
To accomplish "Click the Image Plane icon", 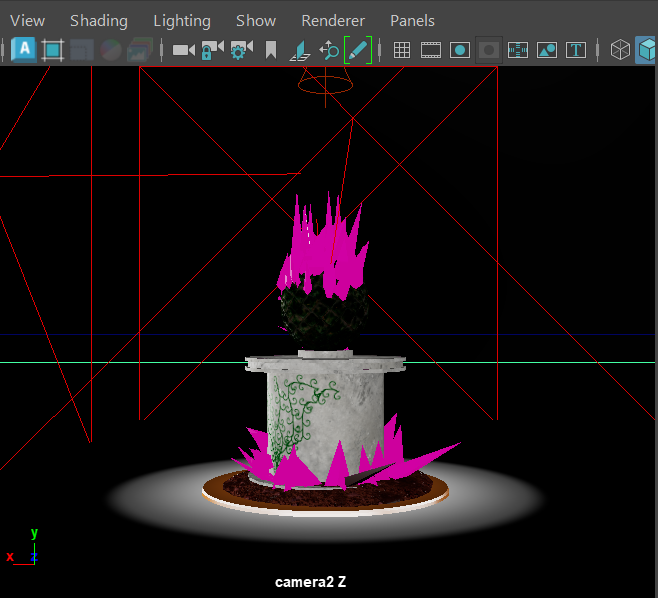I will (299, 49).
